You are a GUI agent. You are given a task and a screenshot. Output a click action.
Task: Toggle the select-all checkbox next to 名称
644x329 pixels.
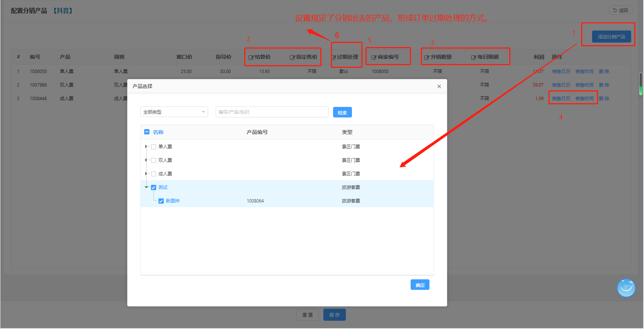point(147,132)
